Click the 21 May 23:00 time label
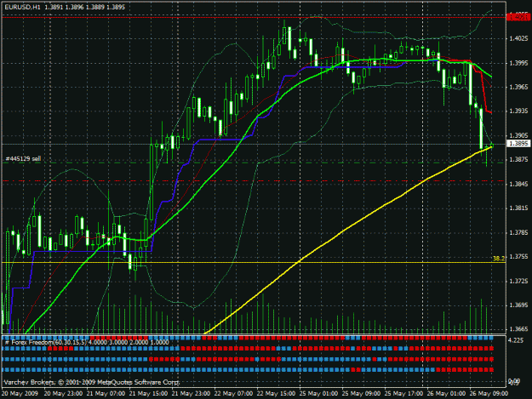The image size is (532, 399). [191, 394]
